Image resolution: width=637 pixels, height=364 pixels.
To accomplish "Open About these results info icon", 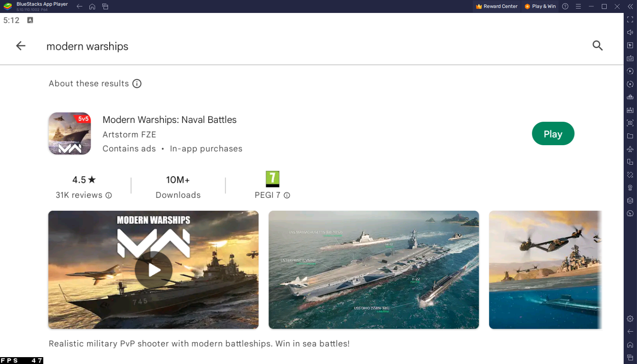I will 137,84.
